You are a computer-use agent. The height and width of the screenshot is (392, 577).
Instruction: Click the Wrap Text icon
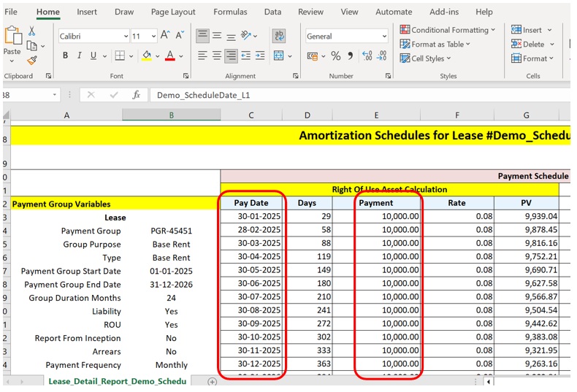pyautogui.click(x=279, y=36)
